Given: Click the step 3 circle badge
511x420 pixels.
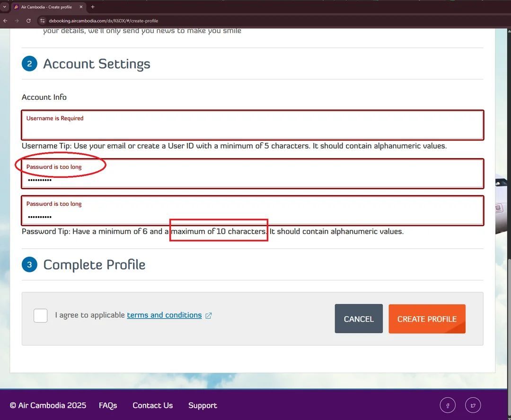Looking at the screenshot, I should pos(29,264).
